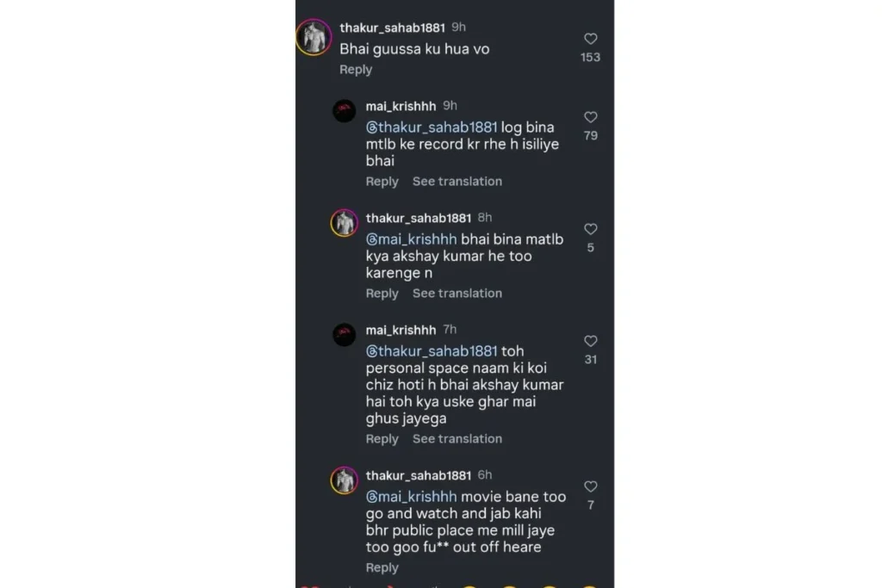Open the mai_krishhh username on the 7h reply
This screenshot has width=882, height=588.
401,330
